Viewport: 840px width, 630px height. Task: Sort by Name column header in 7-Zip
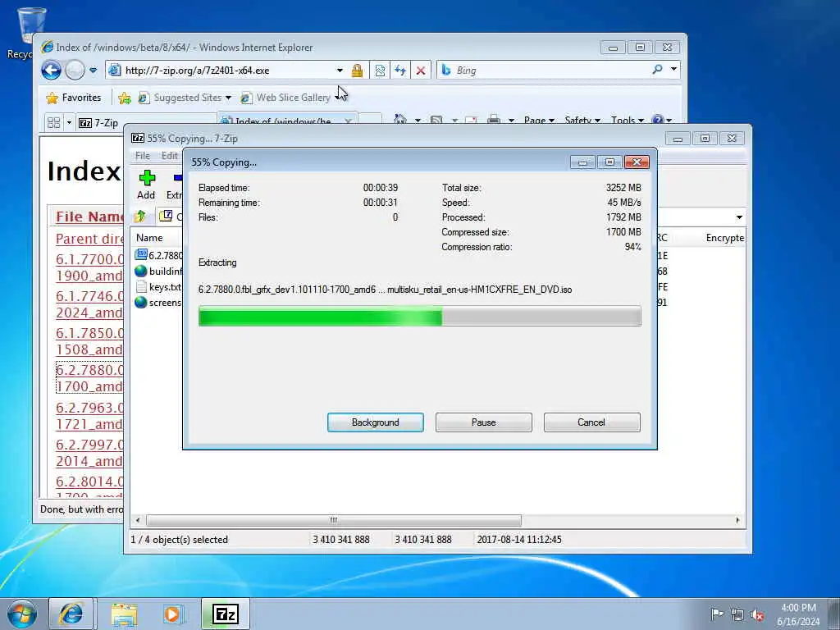(x=149, y=238)
